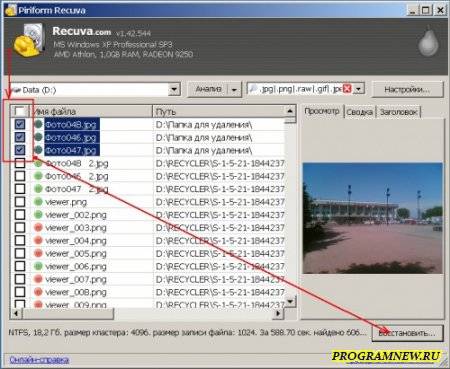Click the horizontal scrollbar thumb
The image size is (450, 369).
point(68,313)
